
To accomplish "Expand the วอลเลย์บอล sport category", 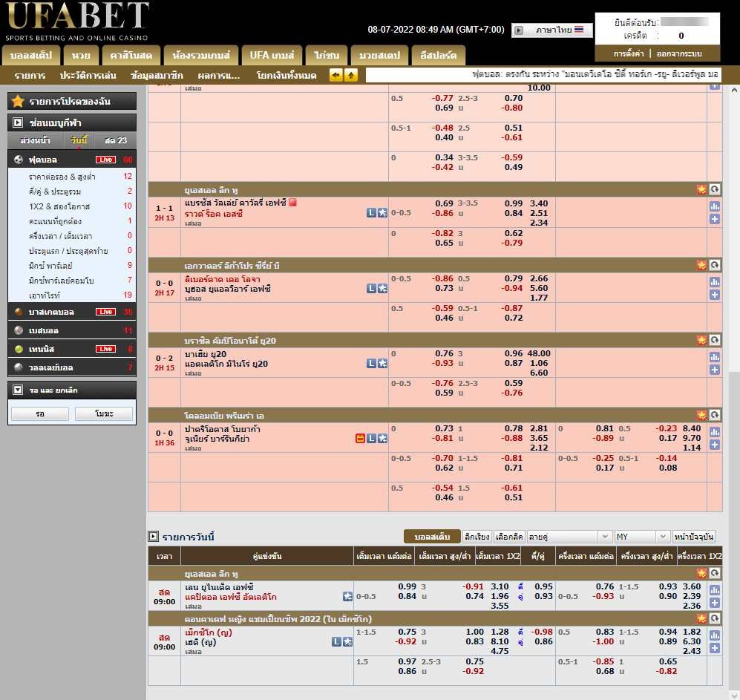I will click(72, 367).
